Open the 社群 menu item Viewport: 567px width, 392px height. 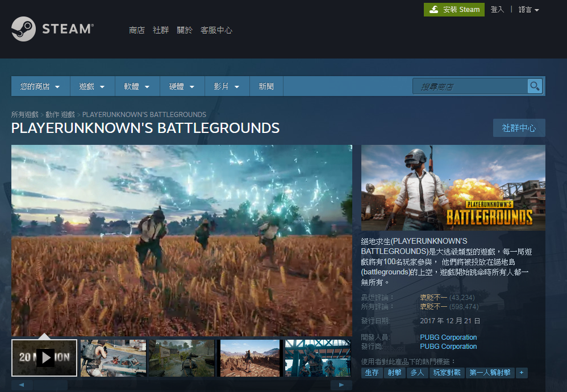[160, 30]
